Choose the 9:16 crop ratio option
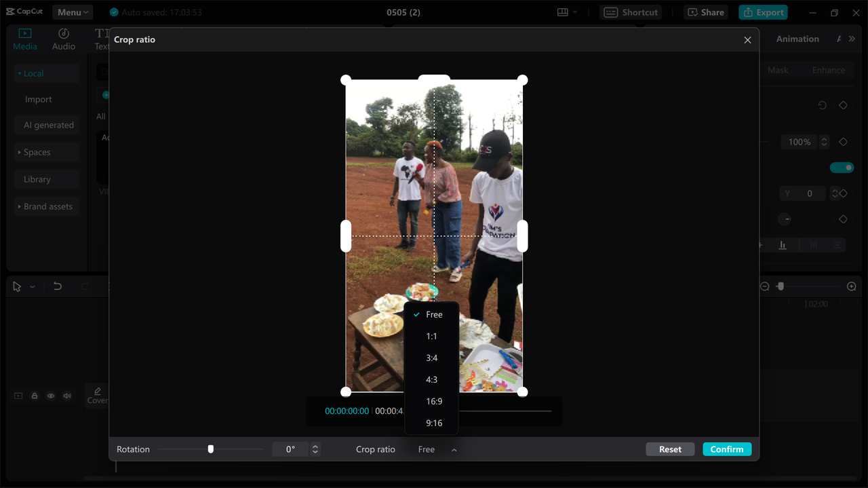This screenshot has width=868, height=488. click(x=431, y=424)
